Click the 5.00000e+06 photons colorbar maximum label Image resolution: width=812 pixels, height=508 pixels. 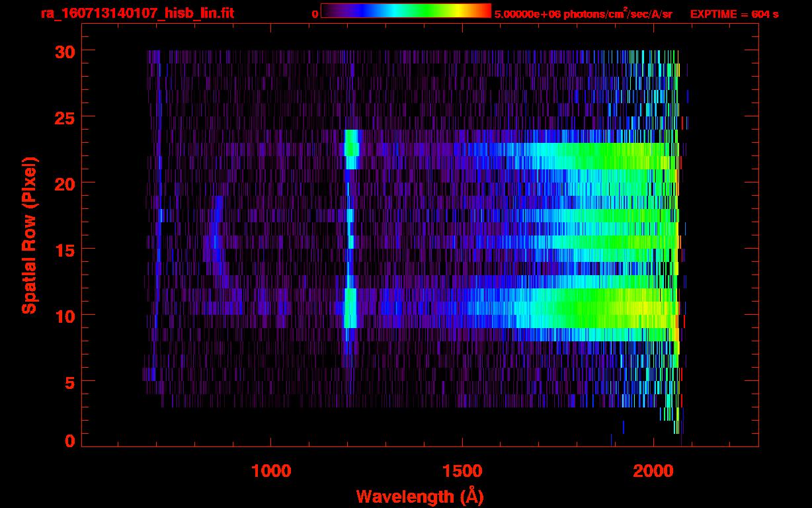tap(583, 14)
